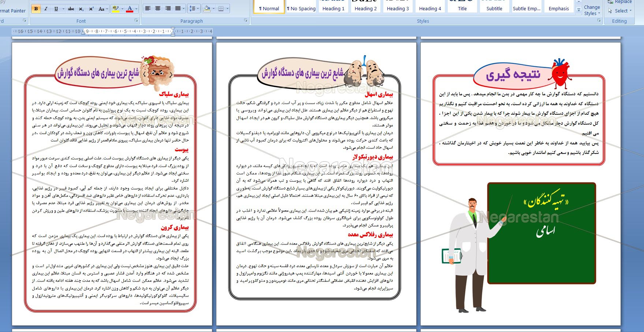Justify the paragraph text
The height and width of the screenshot is (332, 644).
click(x=178, y=8)
